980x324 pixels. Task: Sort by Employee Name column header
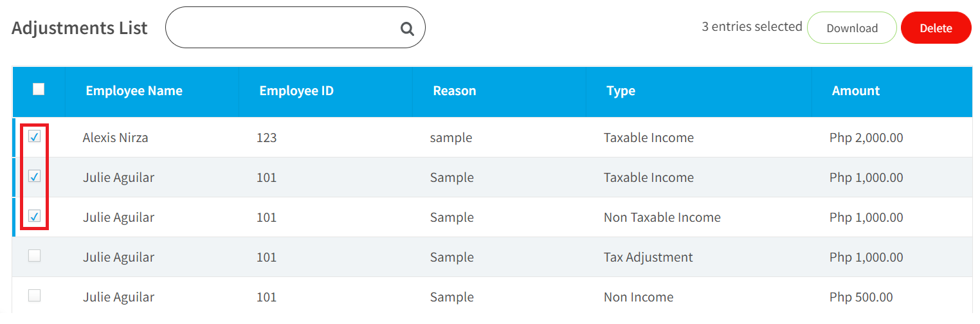pyautogui.click(x=134, y=91)
